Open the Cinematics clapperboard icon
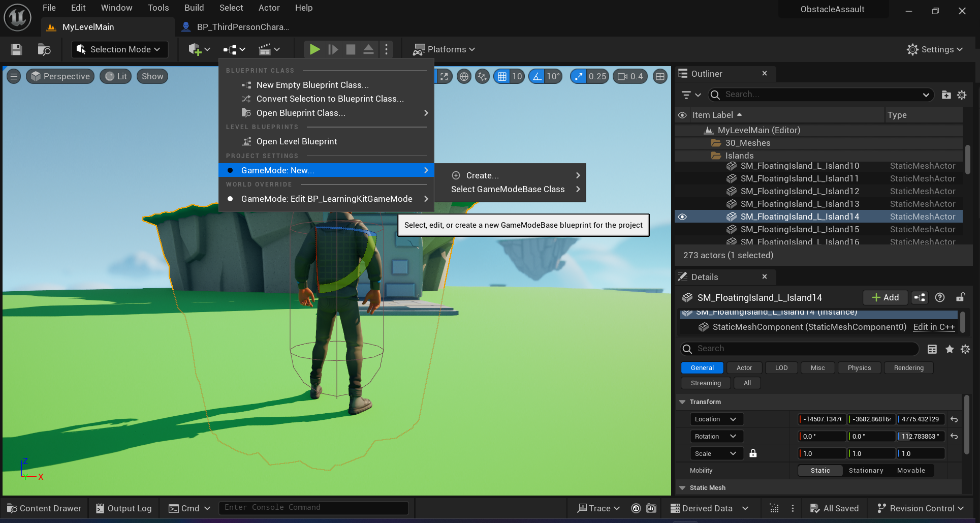The height and width of the screenshot is (523, 980). [x=269, y=49]
